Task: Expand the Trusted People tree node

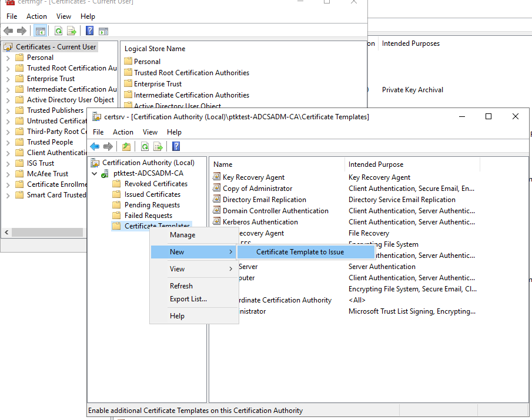Action: tap(8, 142)
